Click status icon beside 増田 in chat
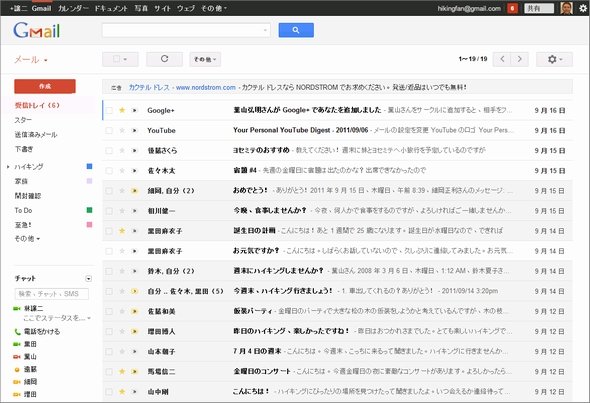The image size is (590, 403). pyautogui.click(x=17, y=394)
